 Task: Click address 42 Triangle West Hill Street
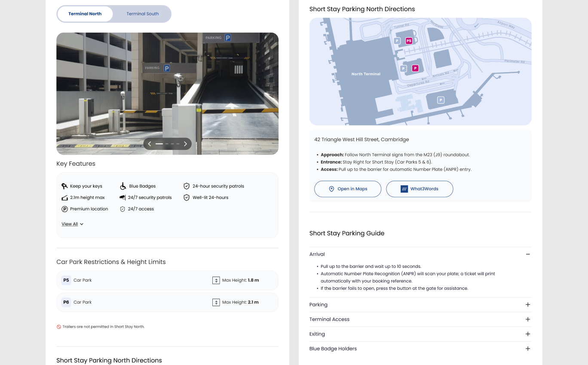click(x=361, y=140)
